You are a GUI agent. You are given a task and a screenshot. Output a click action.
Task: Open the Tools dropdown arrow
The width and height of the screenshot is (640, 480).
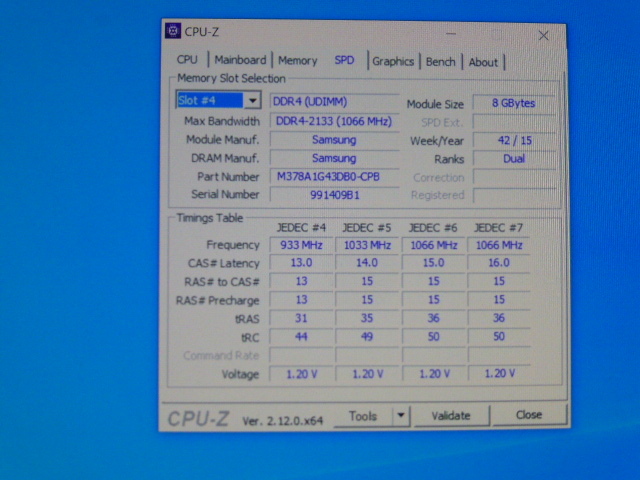[x=401, y=416]
